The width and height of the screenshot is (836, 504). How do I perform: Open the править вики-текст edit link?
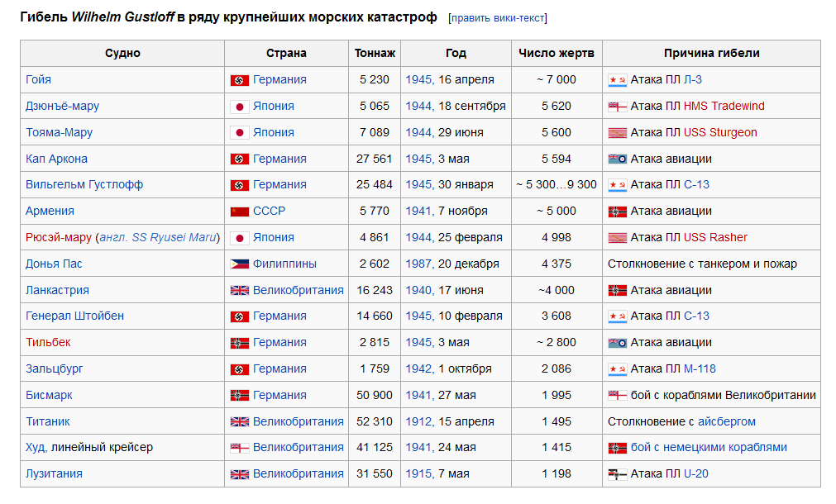[x=498, y=18]
